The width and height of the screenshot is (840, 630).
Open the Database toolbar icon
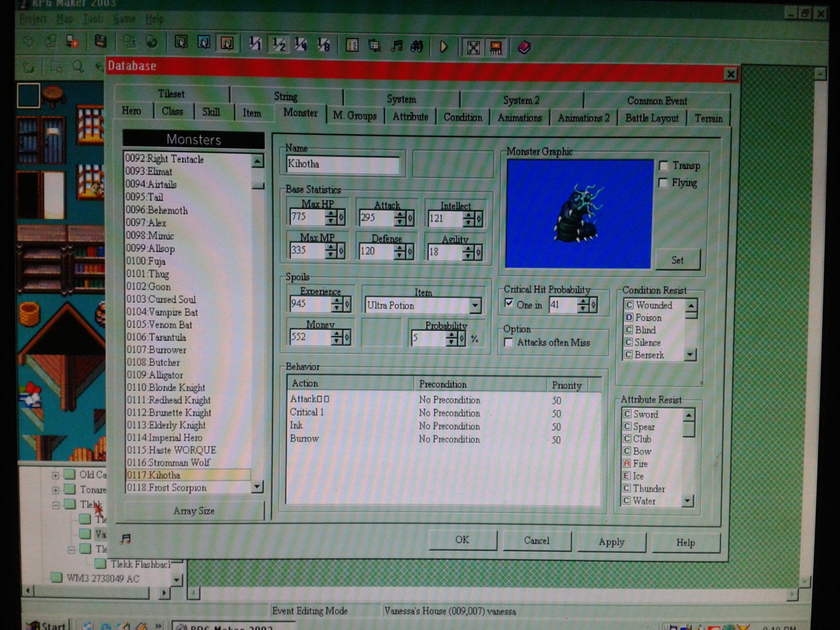pyautogui.click(x=352, y=46)
